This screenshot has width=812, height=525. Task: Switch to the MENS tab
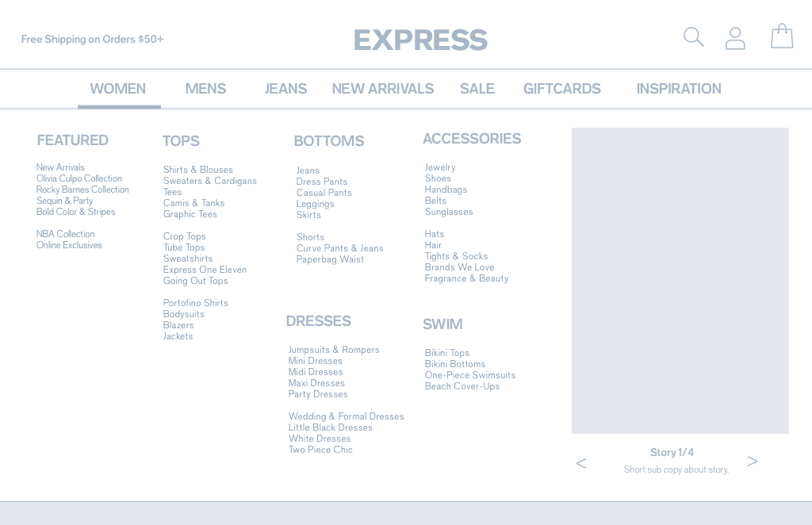205,89
